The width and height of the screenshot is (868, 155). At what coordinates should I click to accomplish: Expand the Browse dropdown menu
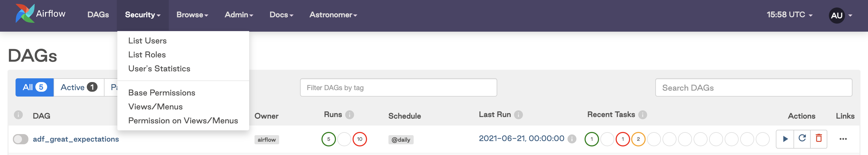point(192,15)
